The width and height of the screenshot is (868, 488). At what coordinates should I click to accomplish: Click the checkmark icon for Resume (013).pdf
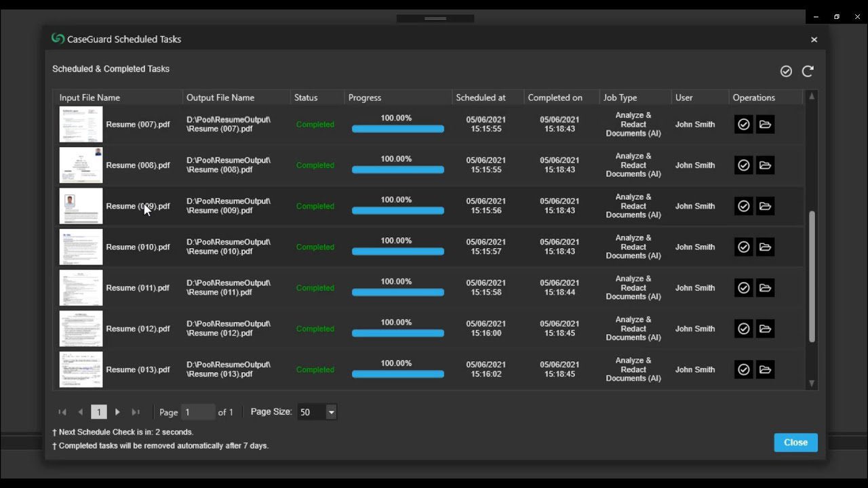(x=744, y=369)
